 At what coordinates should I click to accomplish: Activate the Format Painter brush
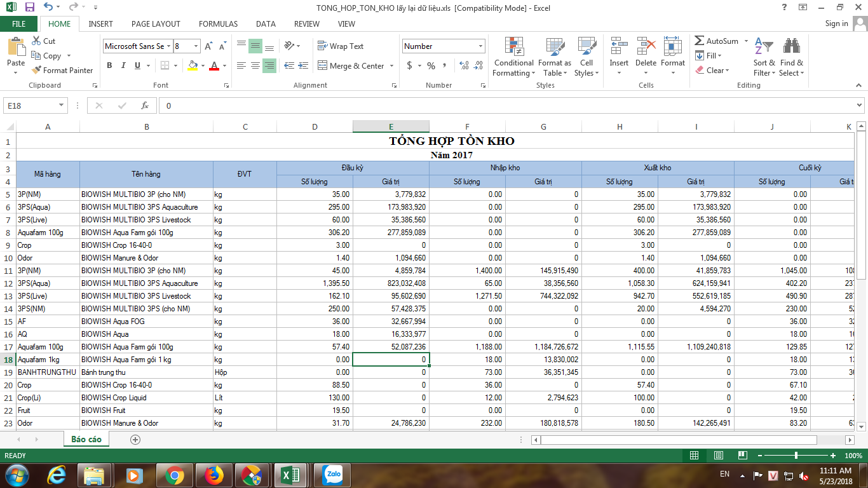[x=62, y=71]
